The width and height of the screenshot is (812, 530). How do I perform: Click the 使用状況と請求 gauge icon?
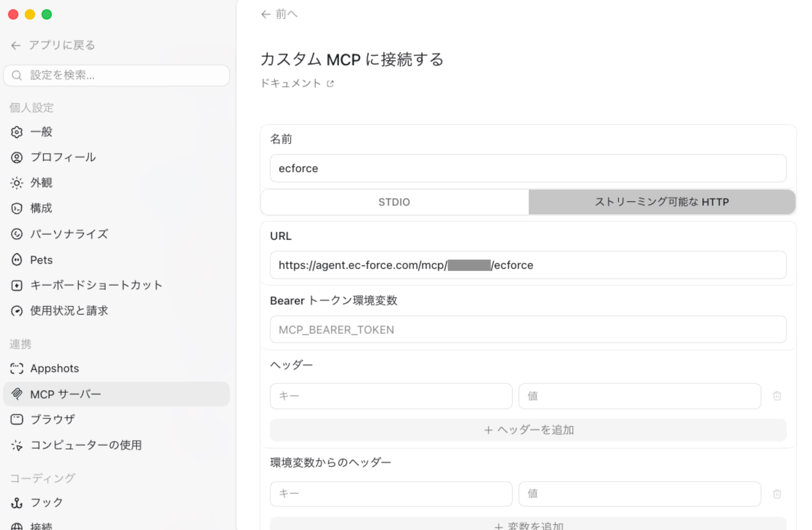tap(16, 311)
